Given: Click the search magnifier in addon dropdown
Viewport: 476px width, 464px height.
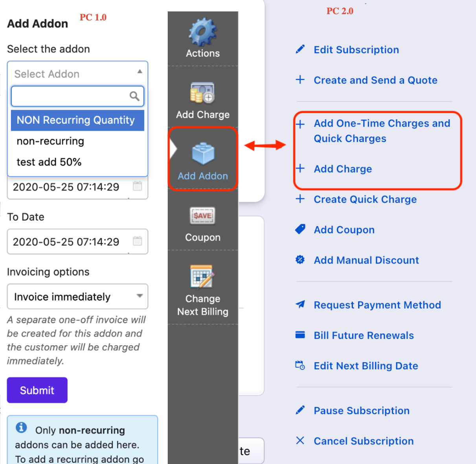Looking at the screenshot, I should (x=134, y=96).
